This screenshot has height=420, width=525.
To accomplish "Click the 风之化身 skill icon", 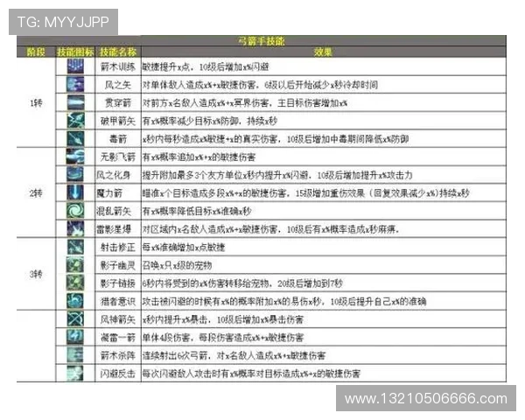I will [x=75, y=175].
